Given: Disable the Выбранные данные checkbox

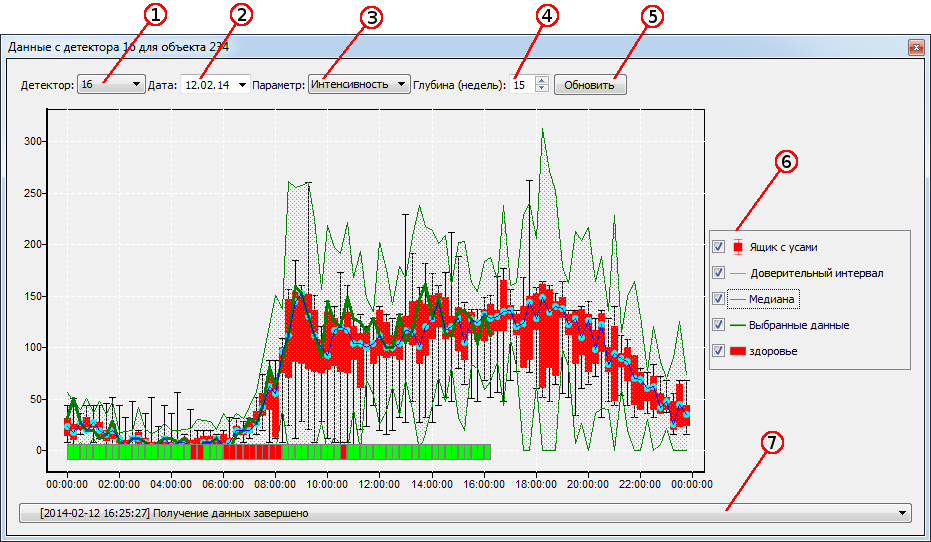Looking at the screenshot, I should (718, 325).
